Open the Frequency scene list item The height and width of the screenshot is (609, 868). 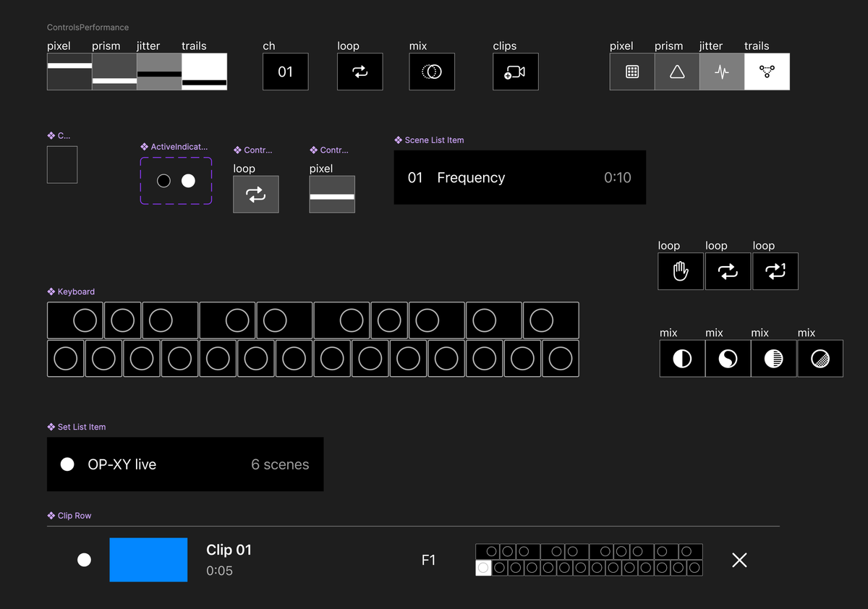coord(520,177)
